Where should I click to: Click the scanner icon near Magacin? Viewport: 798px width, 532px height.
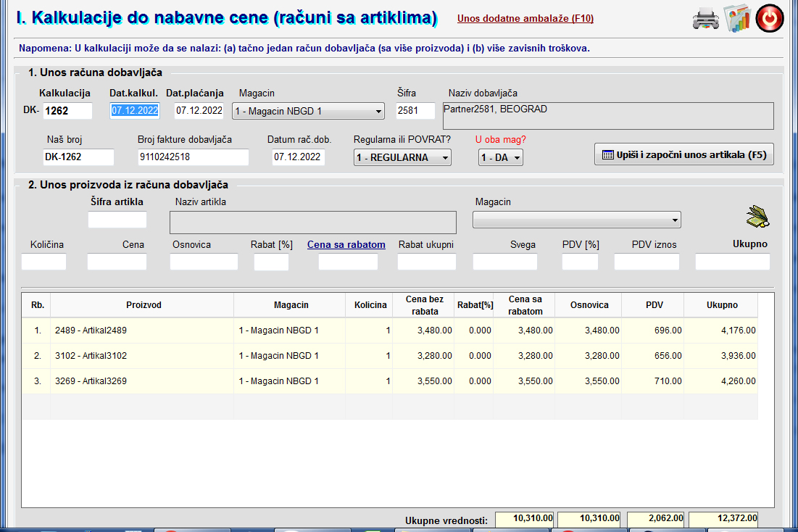[757, 217]
